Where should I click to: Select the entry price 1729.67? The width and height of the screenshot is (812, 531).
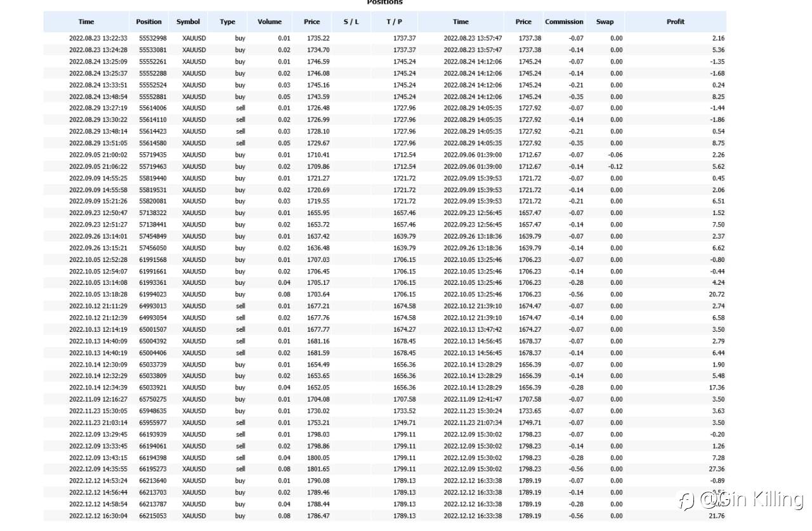tap(318, 143)
